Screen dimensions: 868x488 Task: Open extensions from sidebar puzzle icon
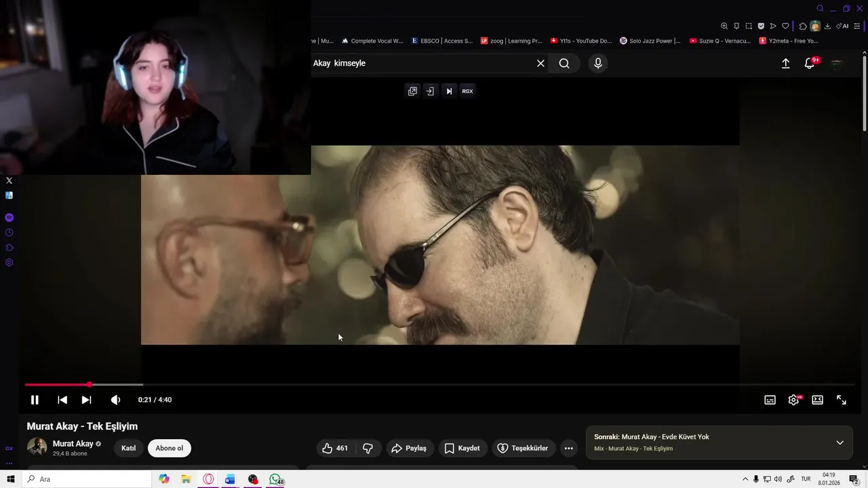tap(9, 247)
